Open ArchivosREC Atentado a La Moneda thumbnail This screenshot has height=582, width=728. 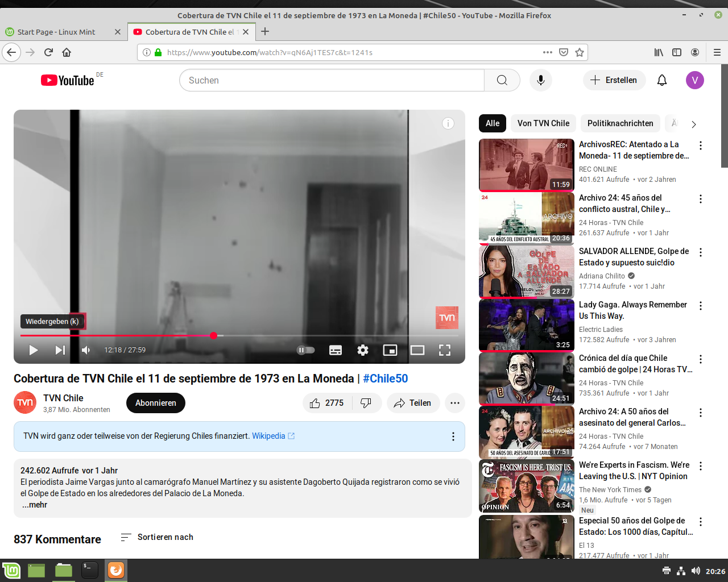point(527,165)
